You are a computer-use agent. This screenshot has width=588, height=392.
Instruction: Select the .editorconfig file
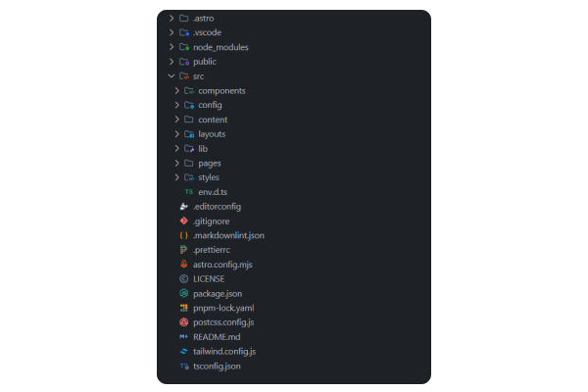[217, 207]
